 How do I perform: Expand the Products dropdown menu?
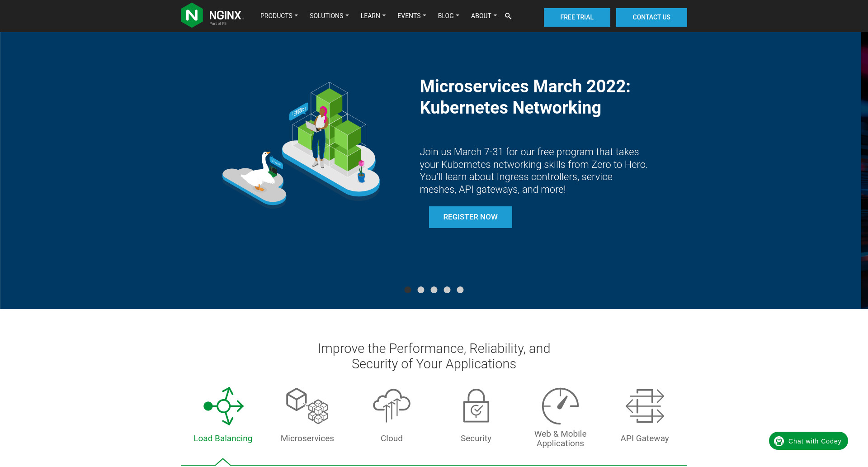279,16
